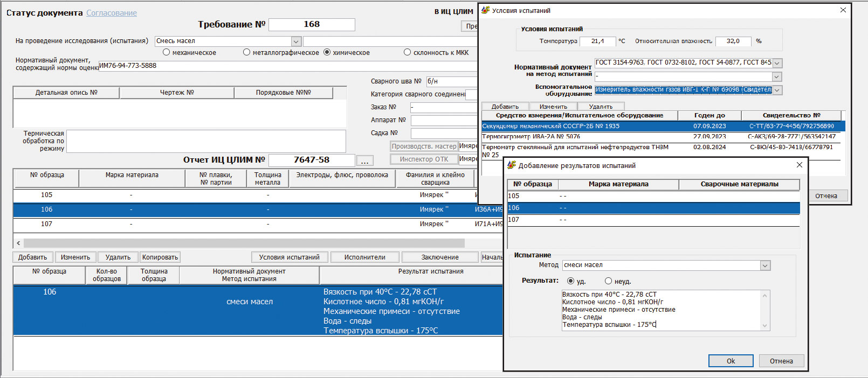Click the Условия испытаний button
The height and width of the screenshot is (378, 868).
tap(290, 257)
